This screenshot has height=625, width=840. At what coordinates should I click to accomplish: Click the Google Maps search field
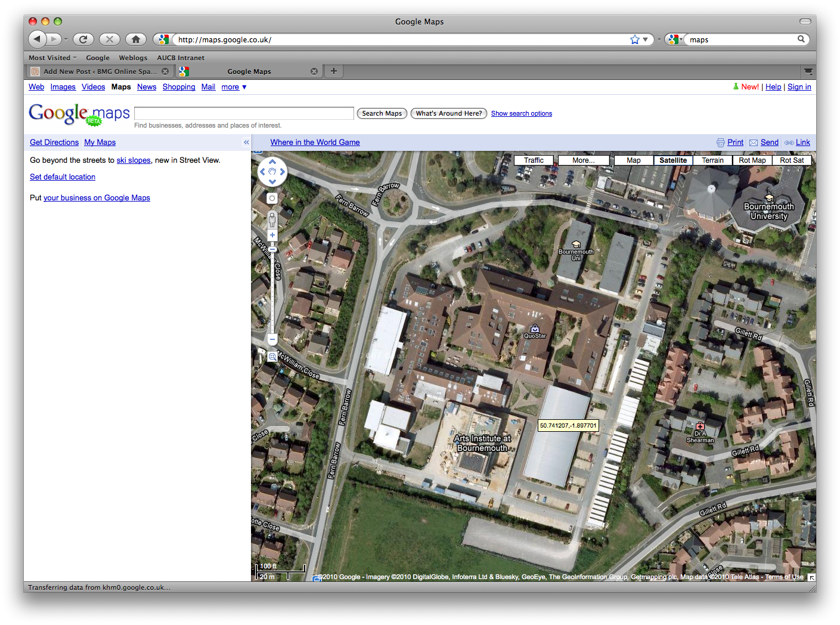(244, 113)
